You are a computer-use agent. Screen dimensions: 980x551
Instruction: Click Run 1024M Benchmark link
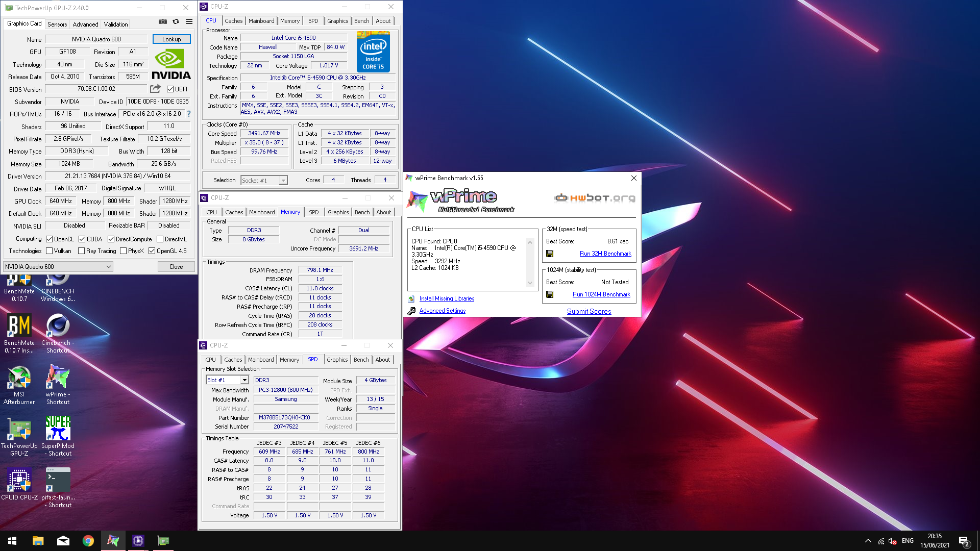[601, 294]
